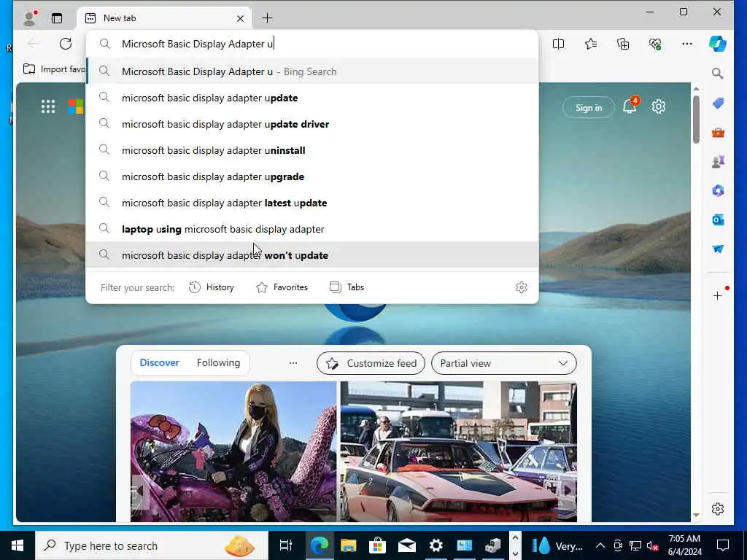Select the Import favorites bookmark item
This screenshot has width=747, height=560.
(x=54, y=69)
